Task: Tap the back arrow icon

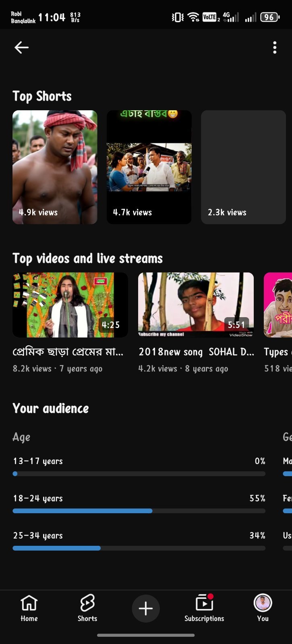Action: 21,47
